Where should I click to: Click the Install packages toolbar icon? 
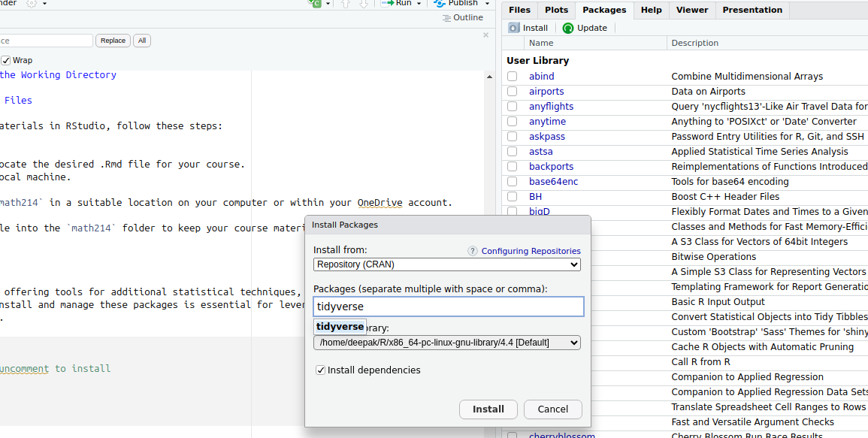pyautogui.click(x=514, y=28)
